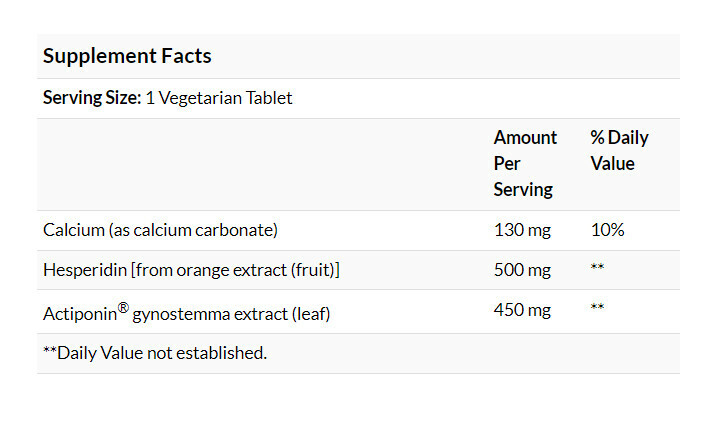Click the word Hesperidin
This screenshot has width=708, height=421.
(x=84, y=270)
